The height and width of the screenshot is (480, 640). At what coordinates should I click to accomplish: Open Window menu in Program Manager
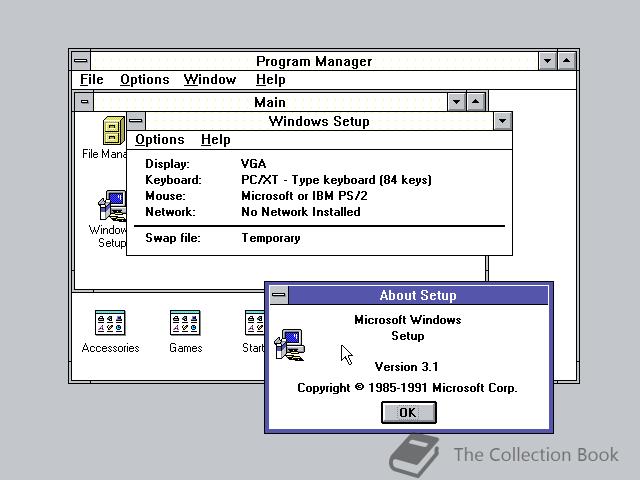tap(210, 80)
